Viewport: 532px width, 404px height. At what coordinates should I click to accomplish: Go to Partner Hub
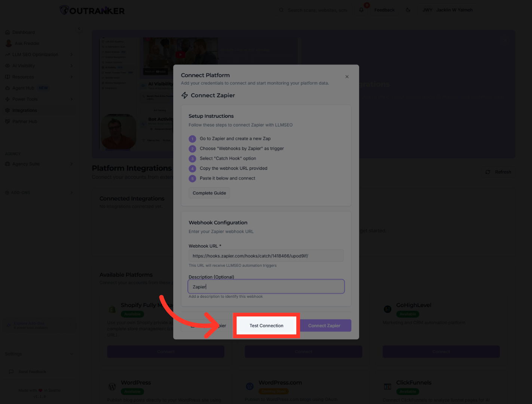pos(25,122)
